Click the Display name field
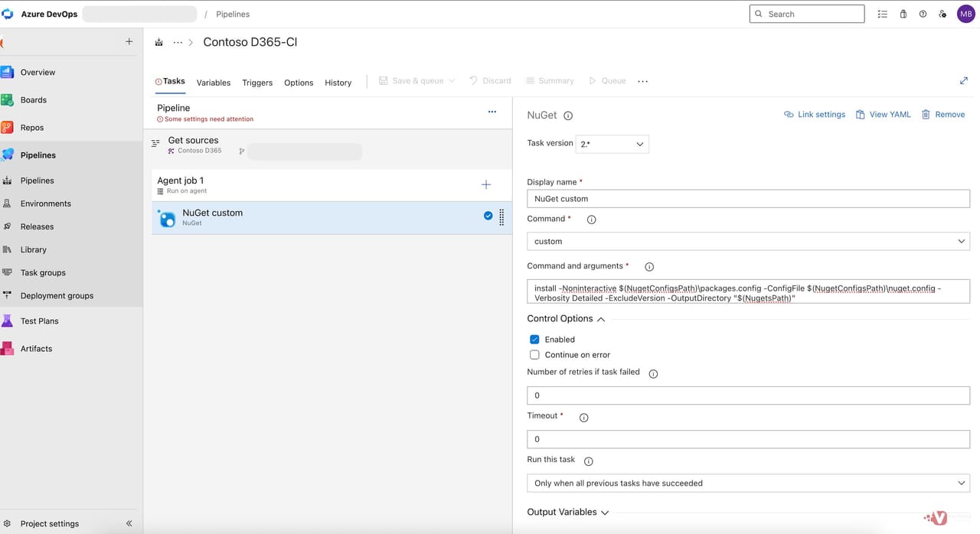Image resolution: width=980 pixels, height=534 pixels. (748, 198)
